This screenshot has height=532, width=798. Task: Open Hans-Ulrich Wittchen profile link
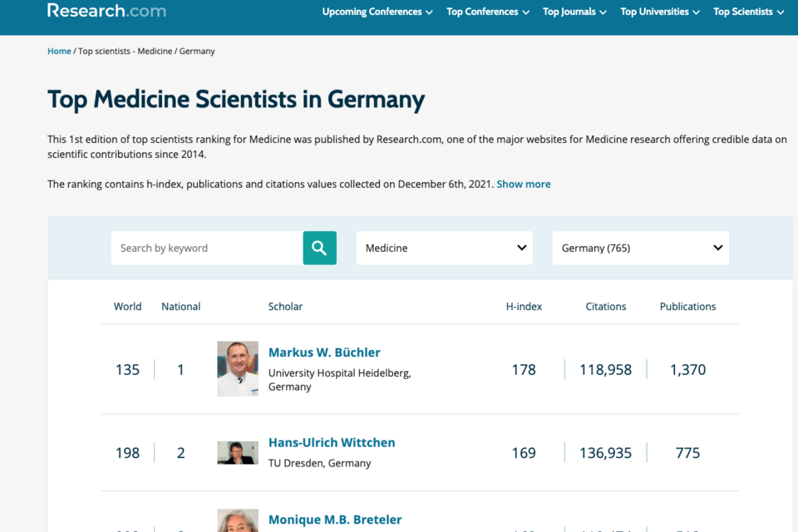(x=332, y=442)
